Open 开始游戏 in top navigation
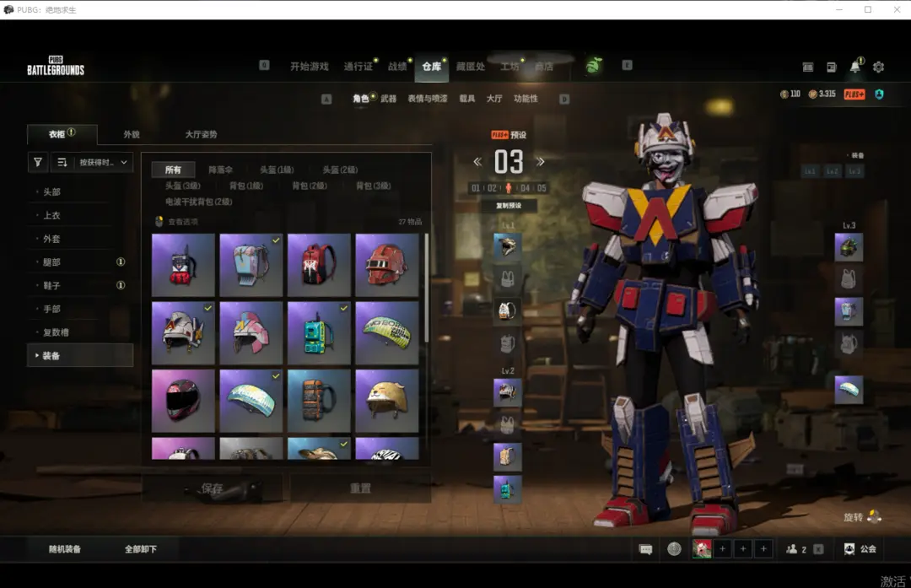911x588 pixels. pos(310,67)
